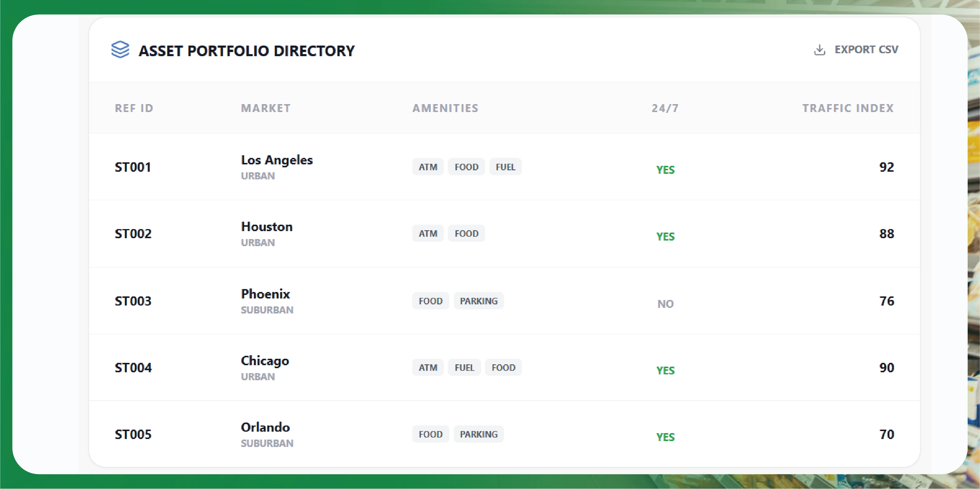Image resolution: width=980 pixels, height=489 pixels.
Task: Click the FUEL tag in Los Angeles row
Action: 505,167
